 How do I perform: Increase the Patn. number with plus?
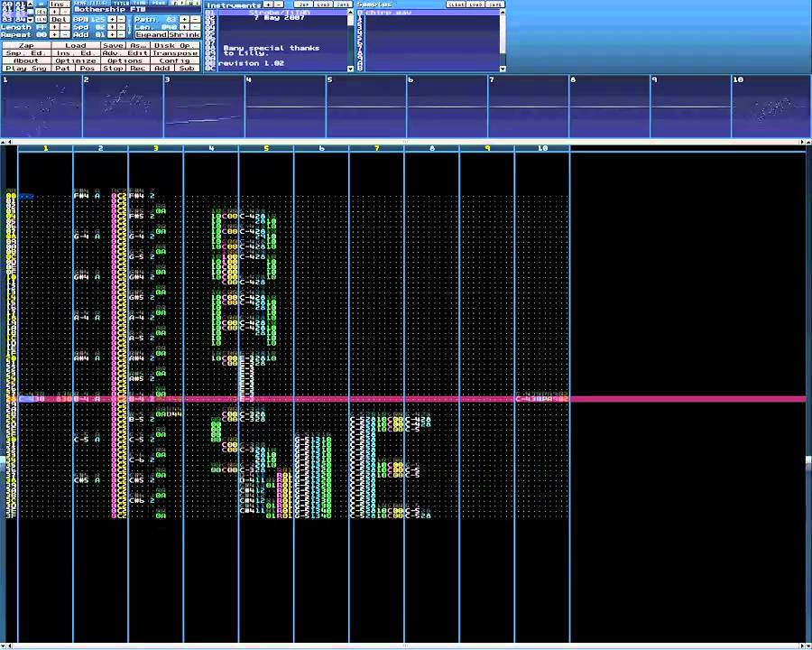click(x=184, y=19)
